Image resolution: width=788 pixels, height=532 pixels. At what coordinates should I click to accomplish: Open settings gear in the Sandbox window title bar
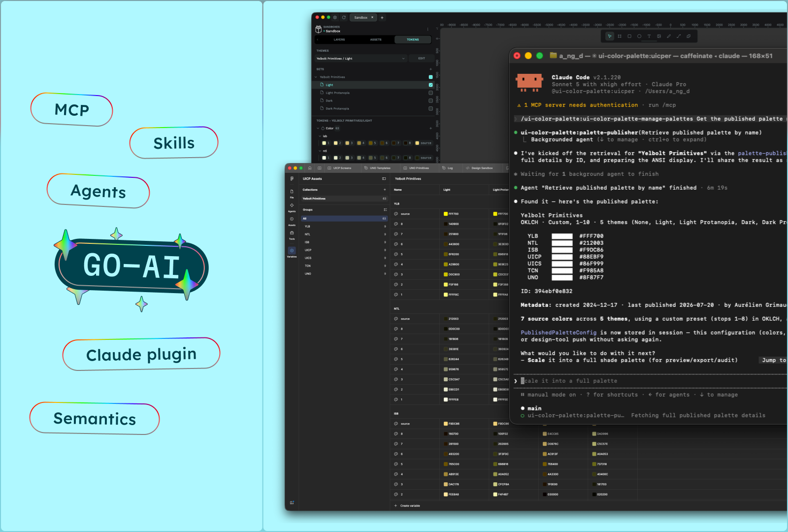point(335,17)
